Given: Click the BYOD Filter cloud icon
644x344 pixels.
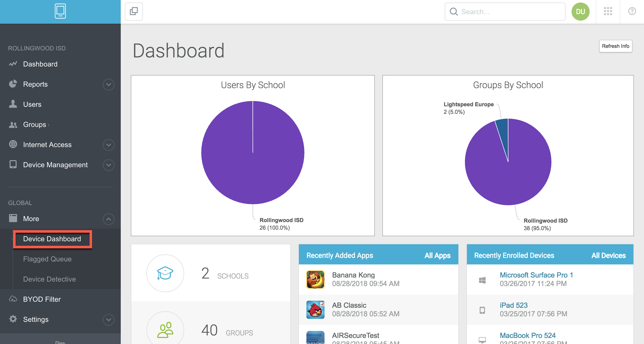Looking at the screenshot, I should coord(13,299).
